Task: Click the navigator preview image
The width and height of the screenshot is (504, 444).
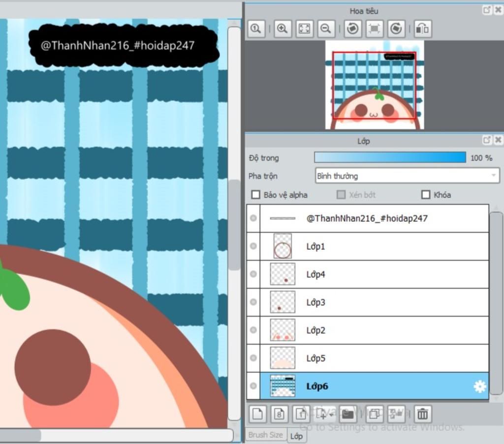Action: (375, 85)
